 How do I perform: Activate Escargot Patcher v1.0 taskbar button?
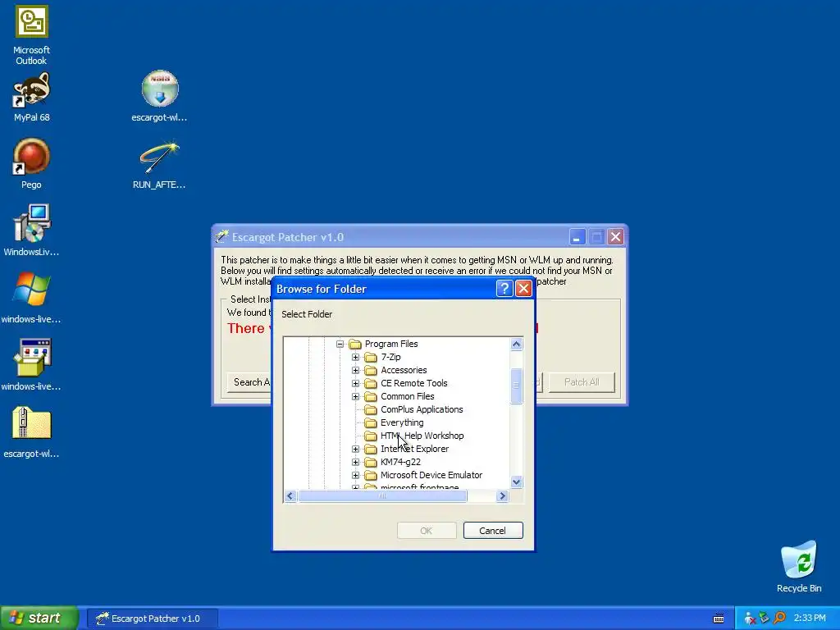coord(153,619)
